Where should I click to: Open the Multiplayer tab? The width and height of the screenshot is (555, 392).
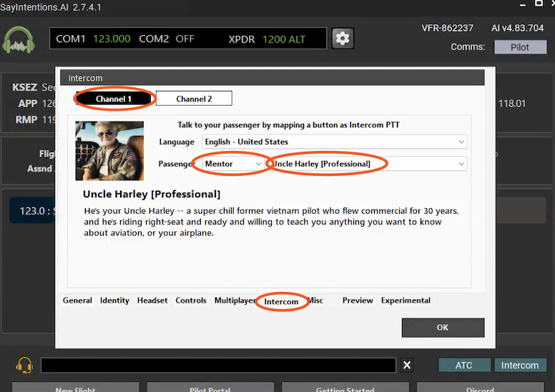pos(235,300)
